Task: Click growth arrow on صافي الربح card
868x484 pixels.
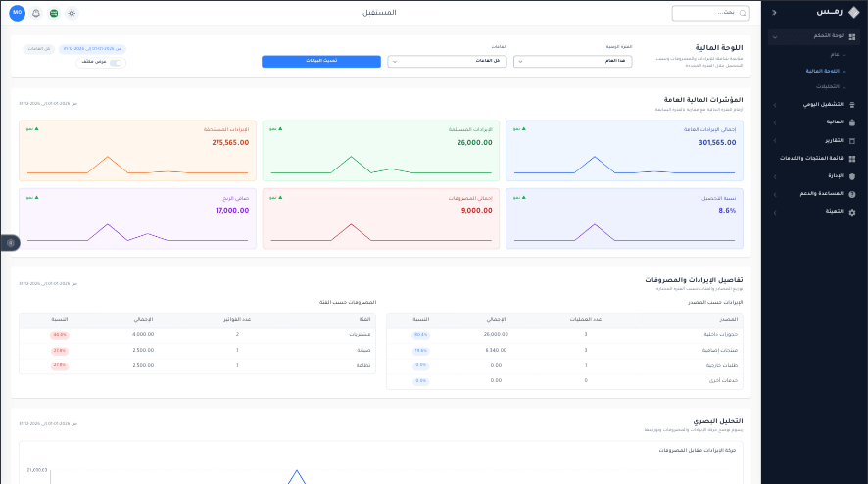Action: pos(37,197)
